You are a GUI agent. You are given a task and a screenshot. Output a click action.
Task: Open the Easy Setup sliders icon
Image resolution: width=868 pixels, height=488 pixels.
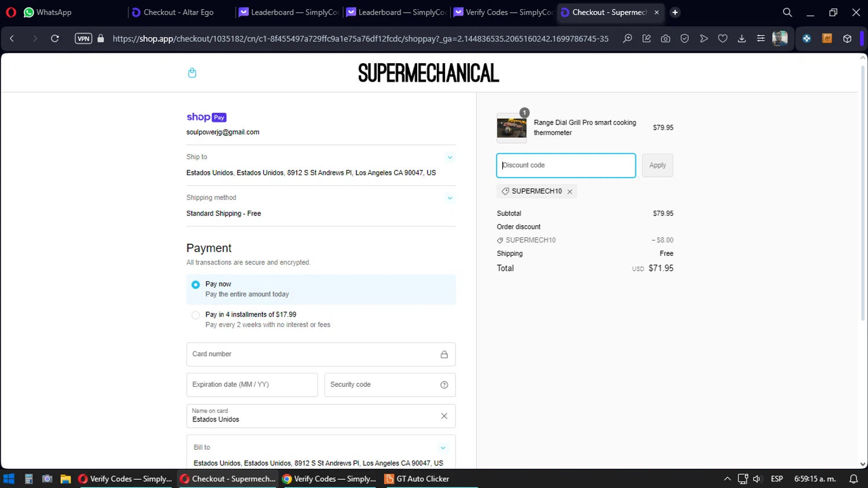[761, 39]
